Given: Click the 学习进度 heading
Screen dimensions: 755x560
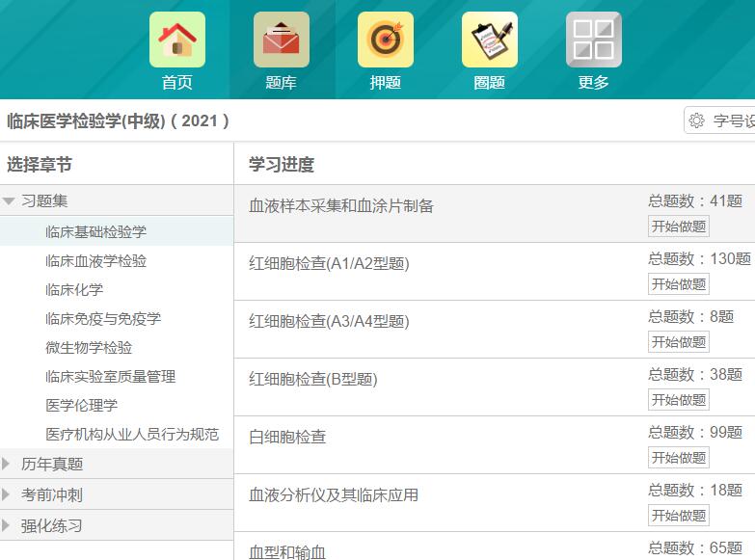Looking at the screenshot, I should pyautogui.click(x=282, y=164).
